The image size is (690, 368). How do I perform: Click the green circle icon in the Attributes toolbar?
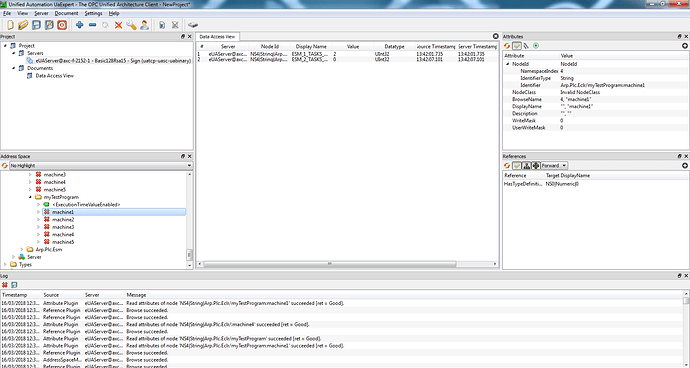[x=536, y=46]
